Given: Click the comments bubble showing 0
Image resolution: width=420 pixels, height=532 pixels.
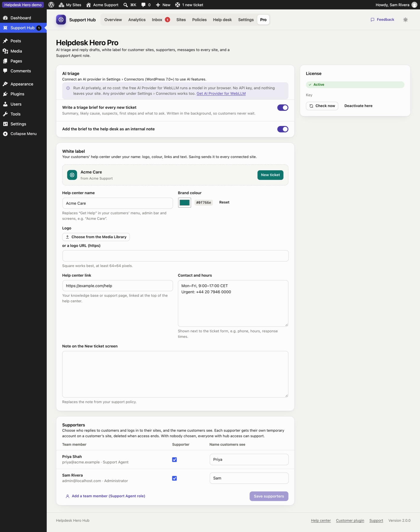Looking at the screenshot, I should [x=146, y=5].
